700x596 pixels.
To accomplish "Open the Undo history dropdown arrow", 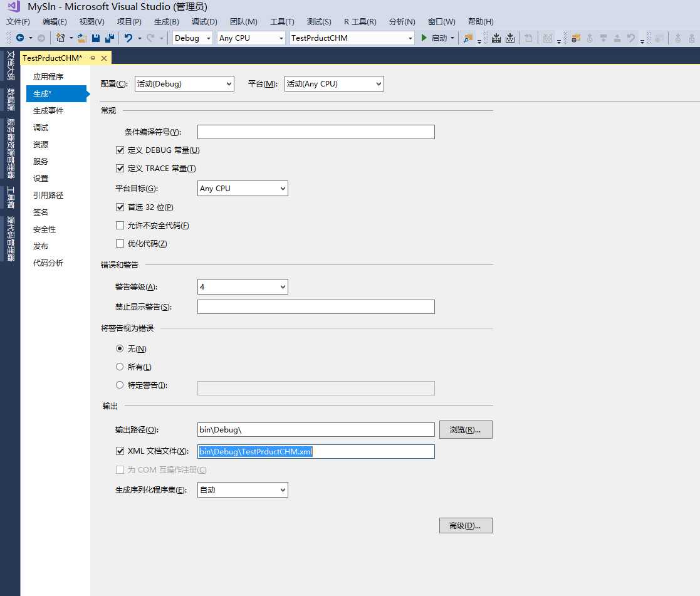I will point(140,38).
